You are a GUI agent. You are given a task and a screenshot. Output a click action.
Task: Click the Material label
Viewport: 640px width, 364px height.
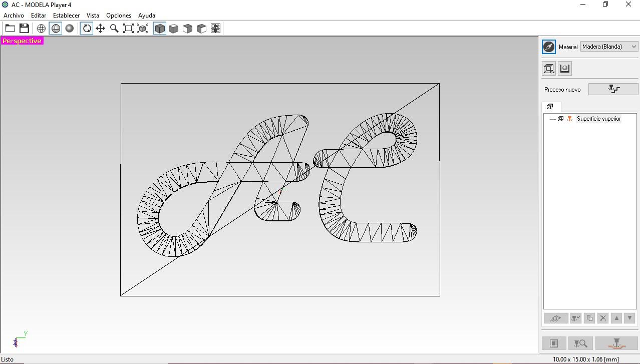[x=568, y=47]
